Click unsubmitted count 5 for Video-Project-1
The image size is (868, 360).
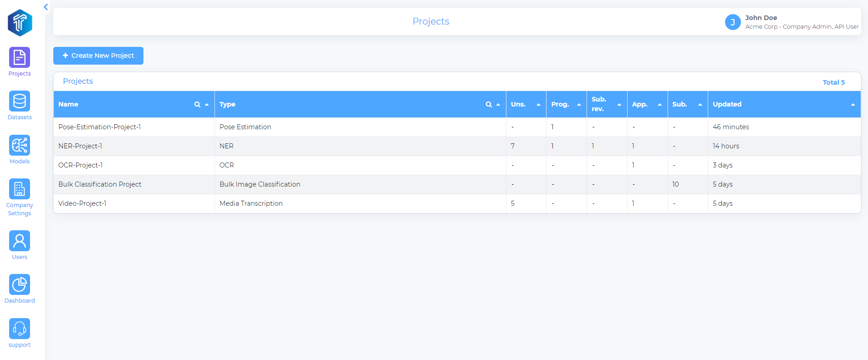point(513,203)
